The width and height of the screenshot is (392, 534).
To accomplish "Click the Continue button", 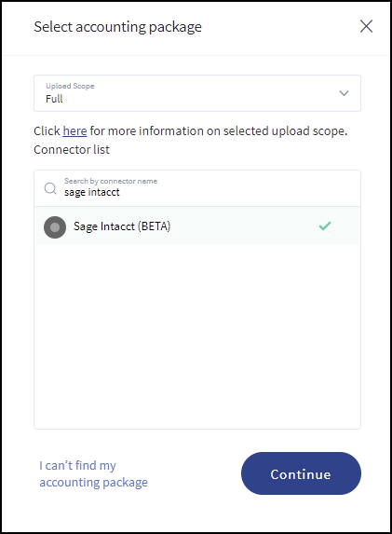I will point(301,473).
